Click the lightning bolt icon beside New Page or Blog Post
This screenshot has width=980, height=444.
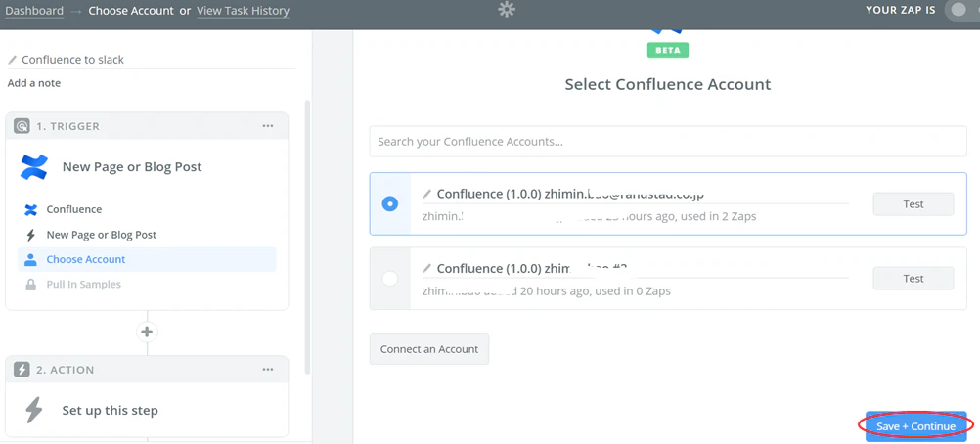(x=30, y=235)
